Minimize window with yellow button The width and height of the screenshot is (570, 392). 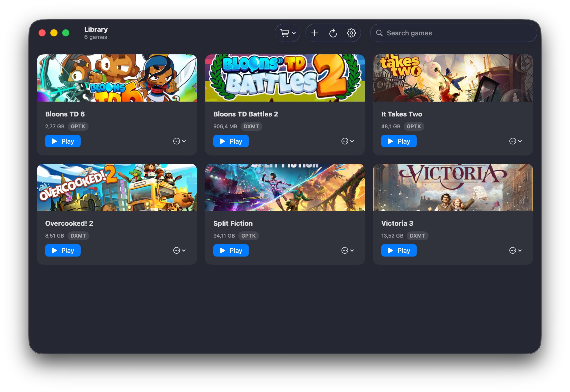click(54, 33)
